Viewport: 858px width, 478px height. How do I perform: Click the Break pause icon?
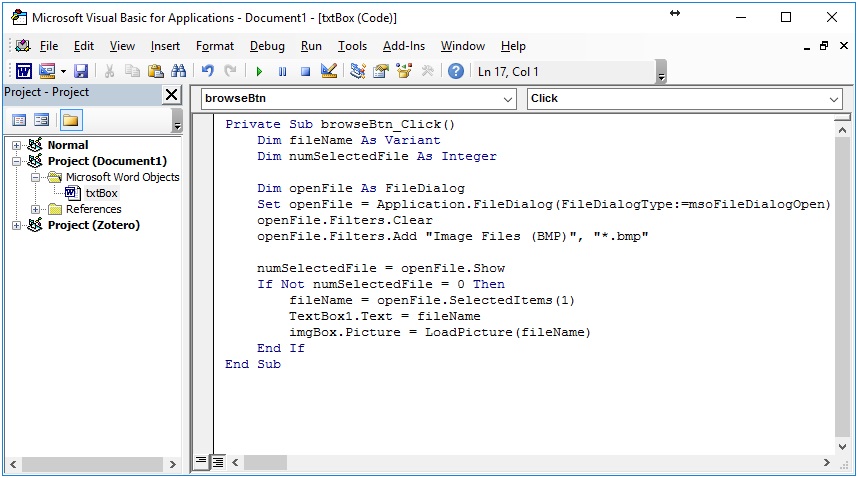coord(282,72)
